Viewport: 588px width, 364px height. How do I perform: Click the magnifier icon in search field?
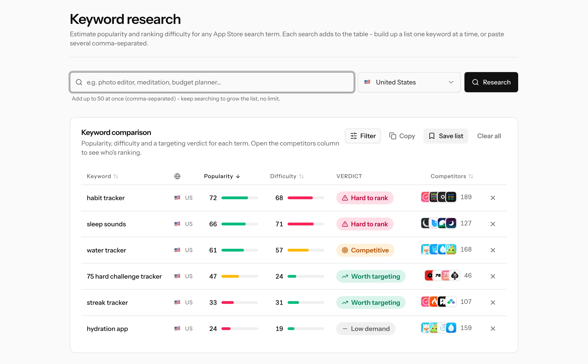click(x=79, y=82)
